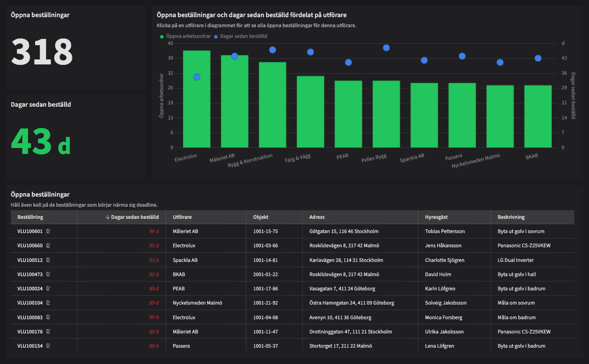Click the Hyresgäst column header

pyautogui.click(x=436, y=217)
